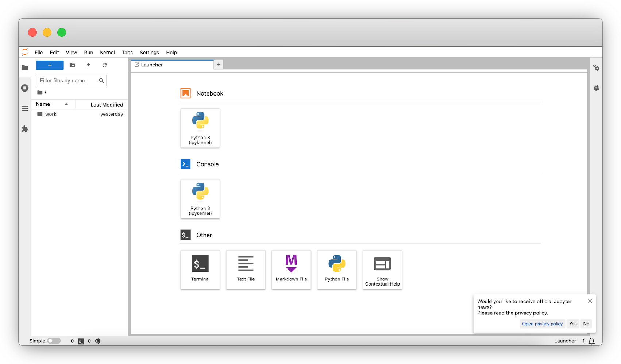The width and height of the screenshot is (621, 364).
Task: Start Python 3 console from Console section
Action: pyautogui.click(x=200, y=199)
